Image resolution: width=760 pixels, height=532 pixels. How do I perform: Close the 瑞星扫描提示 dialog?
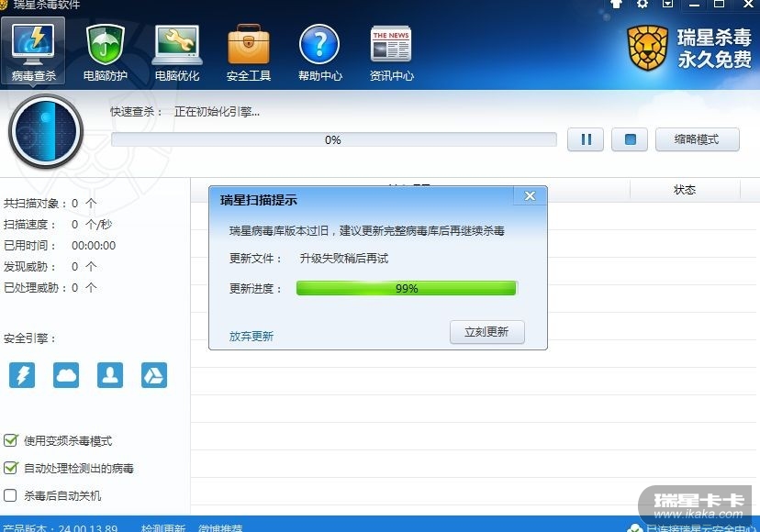coord(530,195)
